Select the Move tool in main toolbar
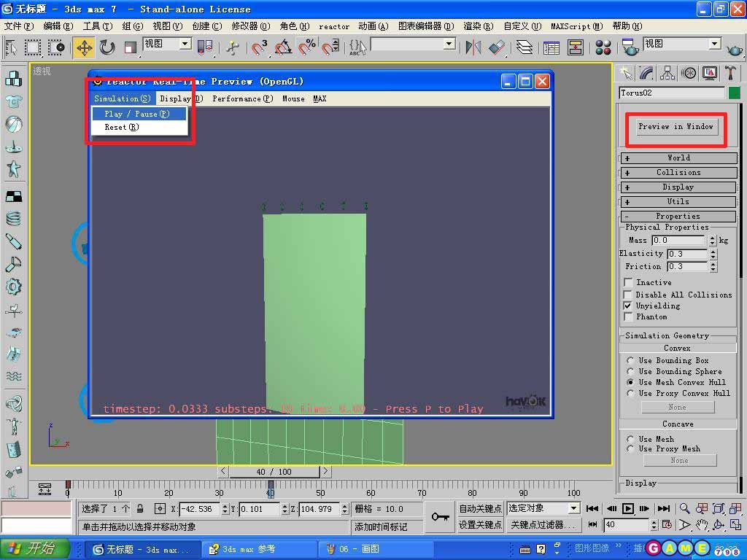The height and width of the screenshot is (560, 747). (x=85, y=47)
